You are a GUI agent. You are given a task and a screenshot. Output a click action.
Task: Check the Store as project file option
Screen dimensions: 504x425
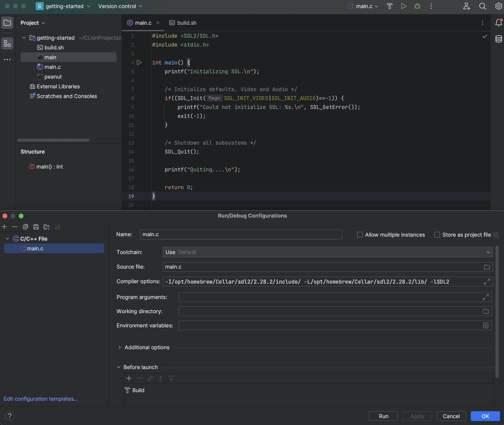[x=437, y=235]
